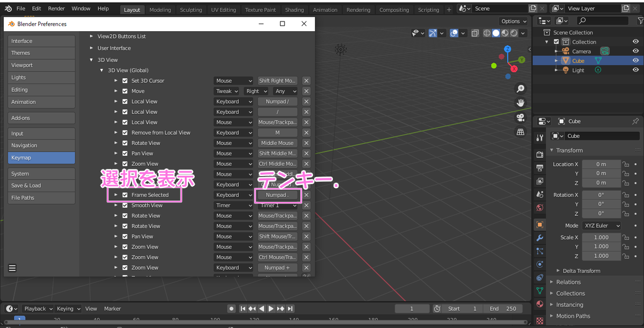The width and height of the screenshot is (644, 328).
Task: Open the XYZ Euler rotation mode dropdown
Action: tap(601, 225)
